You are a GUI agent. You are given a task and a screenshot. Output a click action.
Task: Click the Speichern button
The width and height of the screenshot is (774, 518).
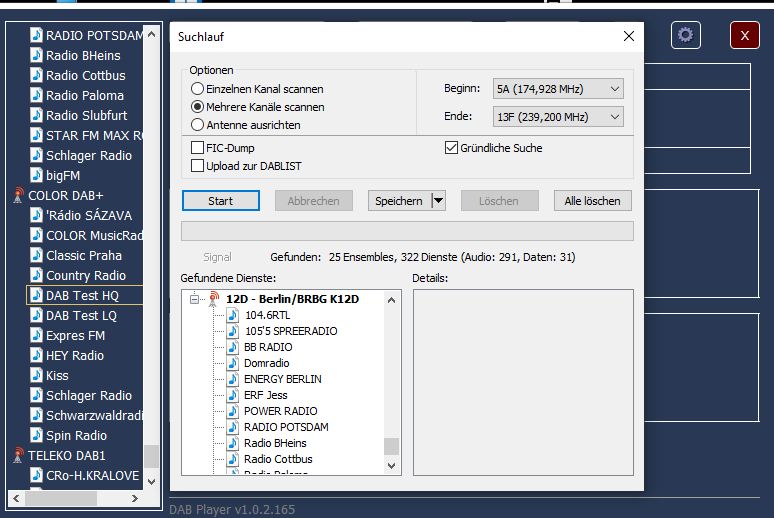point(400,201)
